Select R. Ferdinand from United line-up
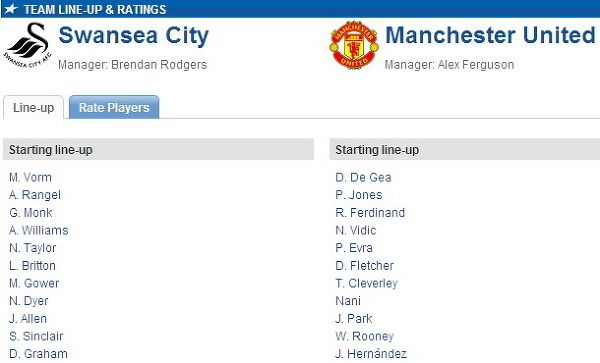This screenshot has height=363, width=600. [x=370, y=213]
